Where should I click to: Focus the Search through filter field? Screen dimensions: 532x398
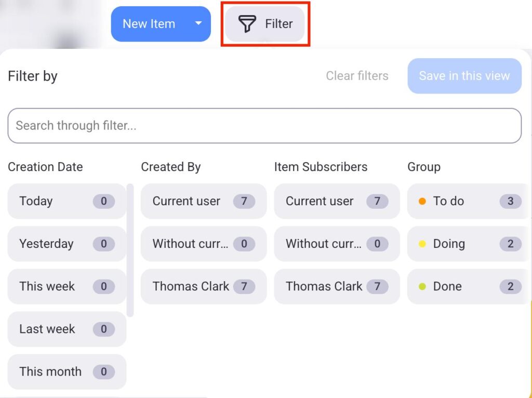point(264,126)
